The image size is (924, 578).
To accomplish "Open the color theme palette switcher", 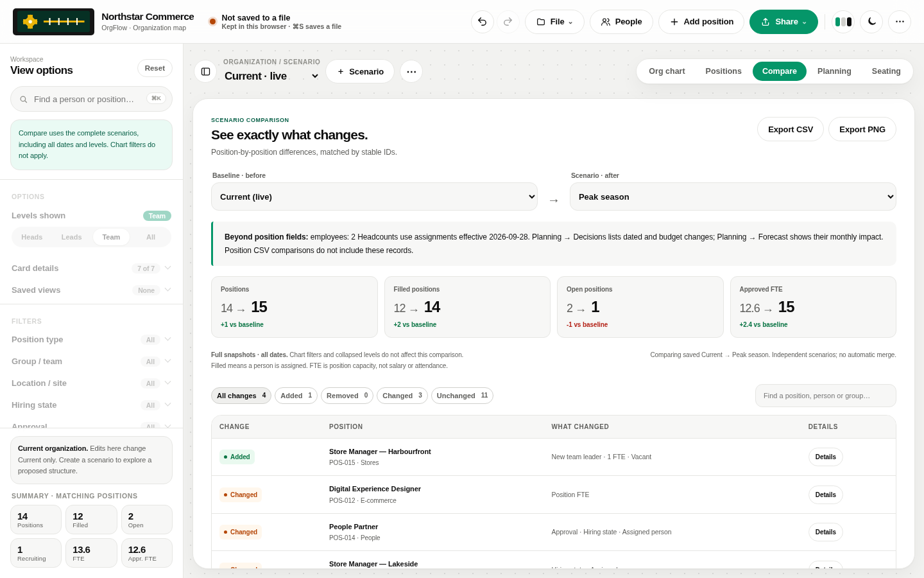I will pos(843,22).
